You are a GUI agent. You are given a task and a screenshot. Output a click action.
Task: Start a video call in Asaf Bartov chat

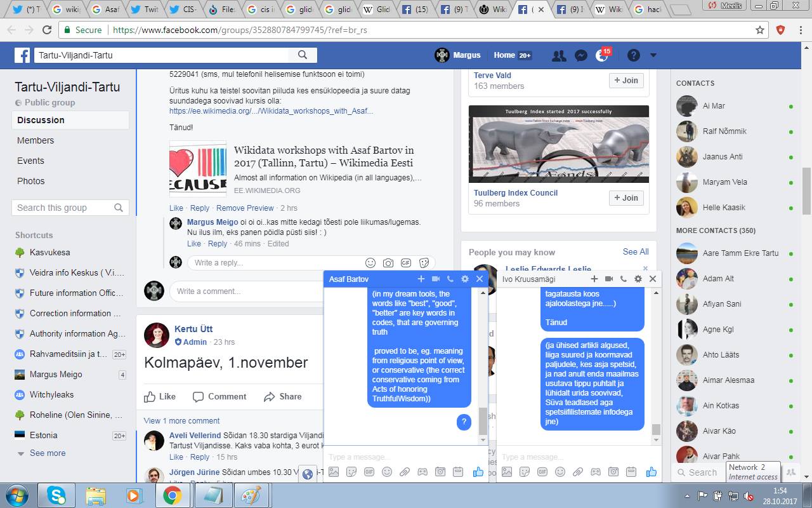[x=436, y=279]
